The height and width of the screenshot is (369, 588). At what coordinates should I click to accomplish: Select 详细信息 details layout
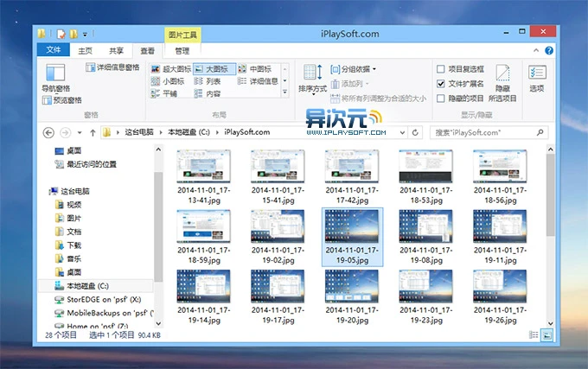(x=258, y=81)
